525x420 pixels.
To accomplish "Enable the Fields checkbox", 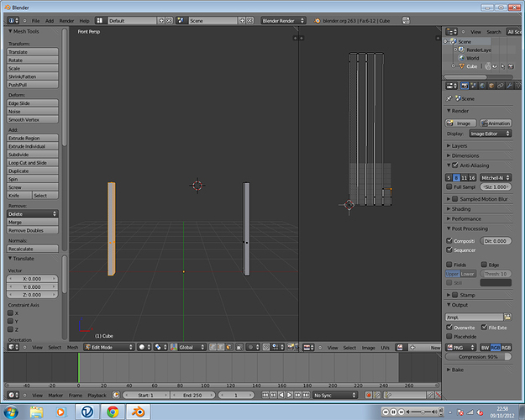I will click(449, 265).
